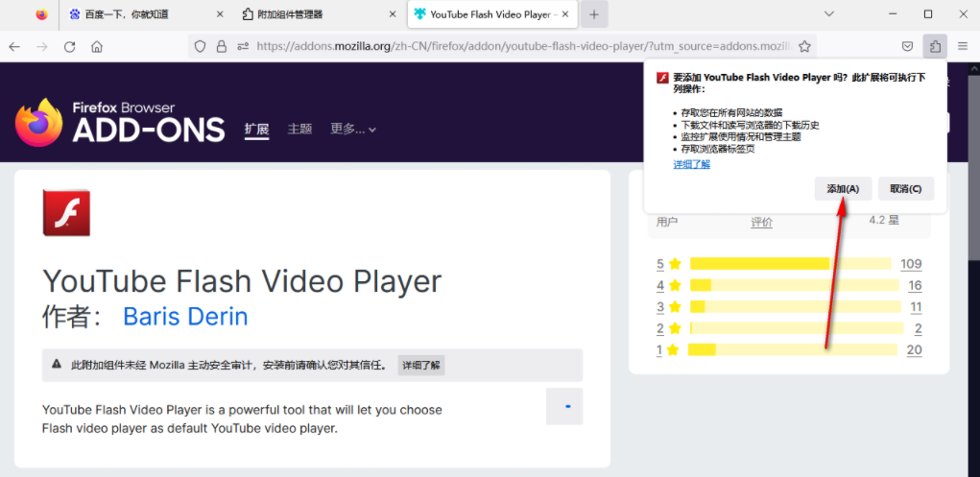Click the YouTube Flash Video Player heading
The width and height of the screenshot is (980, 477).
(242, 281)
